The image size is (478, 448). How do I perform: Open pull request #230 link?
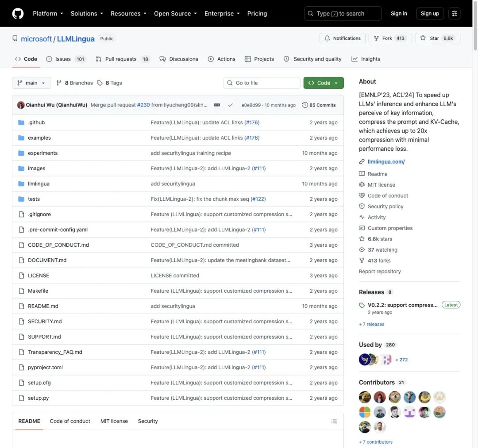[x=143, y=105]
